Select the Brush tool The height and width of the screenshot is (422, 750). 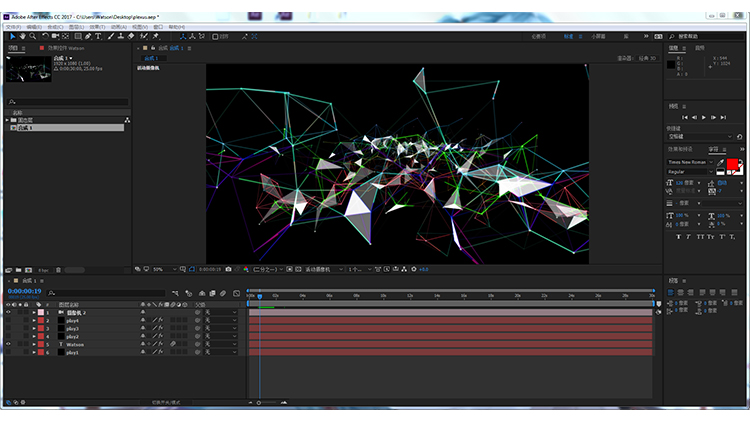point(110,36)
